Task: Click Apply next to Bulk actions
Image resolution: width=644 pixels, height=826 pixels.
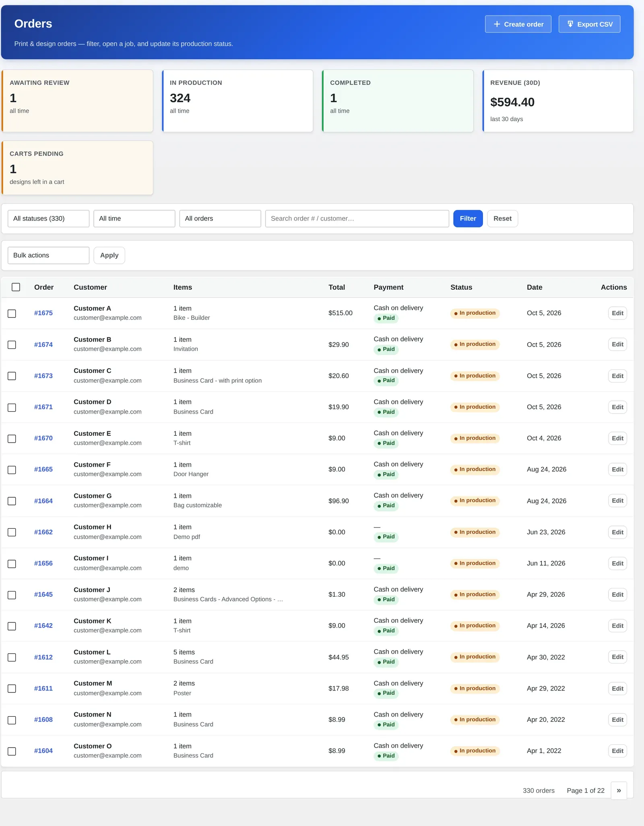Action: (x=109, y=255)
